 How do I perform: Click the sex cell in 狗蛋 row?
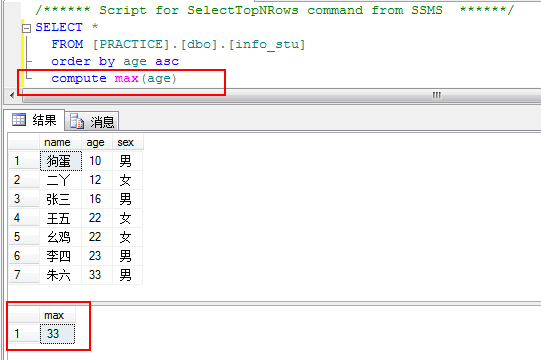click(x=127, y=161)
